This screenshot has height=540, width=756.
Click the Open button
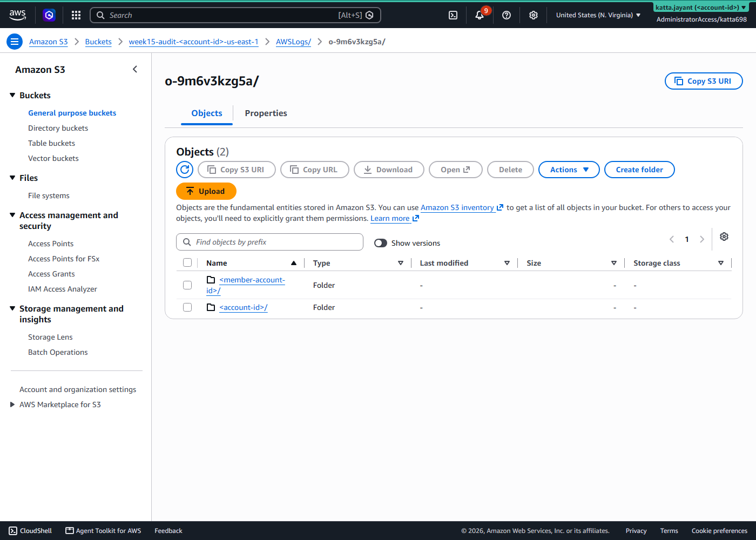455,170
